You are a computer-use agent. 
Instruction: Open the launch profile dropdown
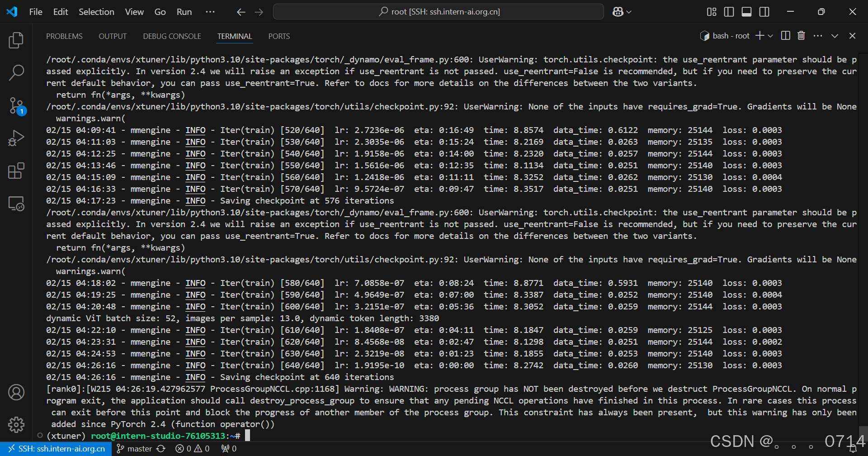pyautogui.click(x=770, y=36)
